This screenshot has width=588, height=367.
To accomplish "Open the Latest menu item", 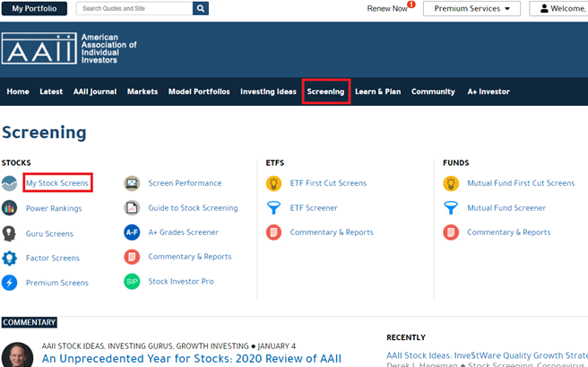I will [51, 92].
